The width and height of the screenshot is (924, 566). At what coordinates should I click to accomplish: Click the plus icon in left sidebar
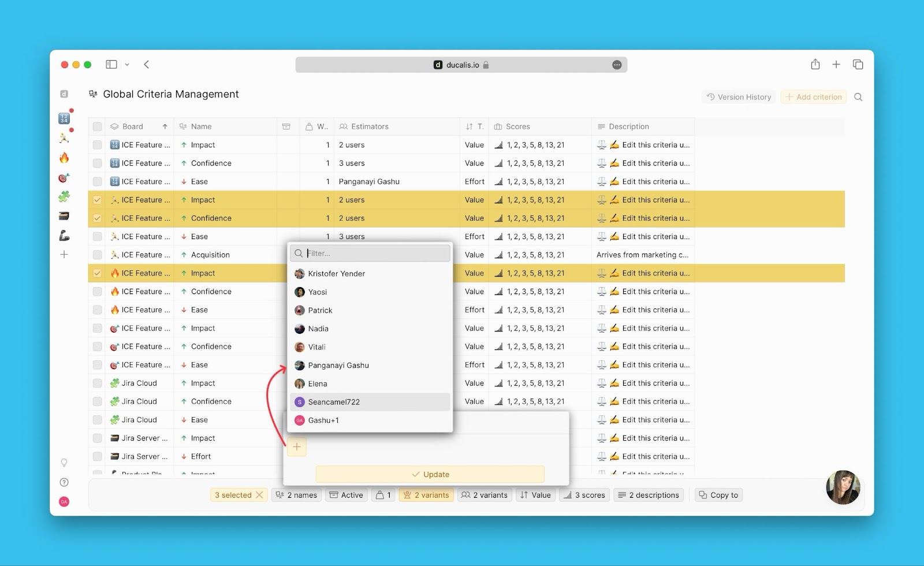[64, 254]
